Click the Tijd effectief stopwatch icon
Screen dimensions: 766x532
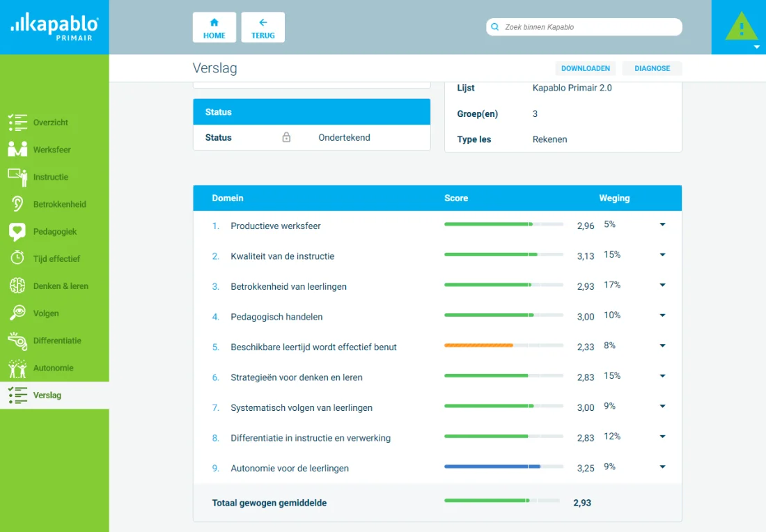pyautogui.click(x=17, y=258)
